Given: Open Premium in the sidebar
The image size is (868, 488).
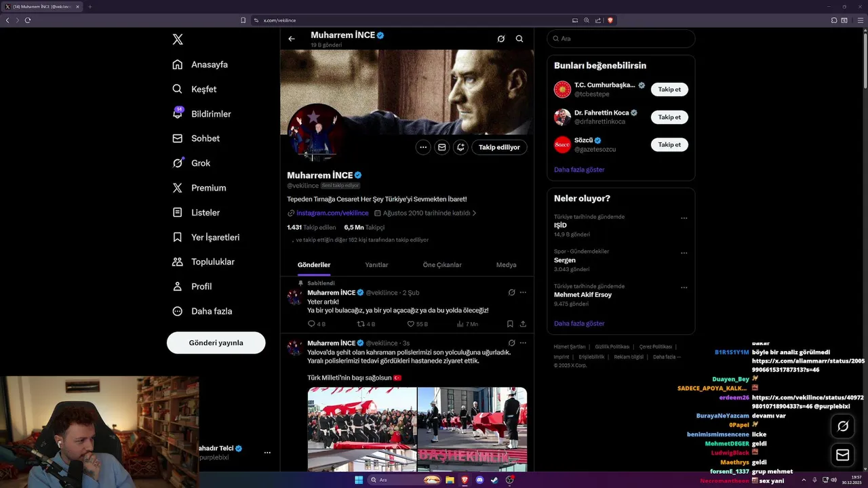Looking at the screenshot, I should point(199,188).
